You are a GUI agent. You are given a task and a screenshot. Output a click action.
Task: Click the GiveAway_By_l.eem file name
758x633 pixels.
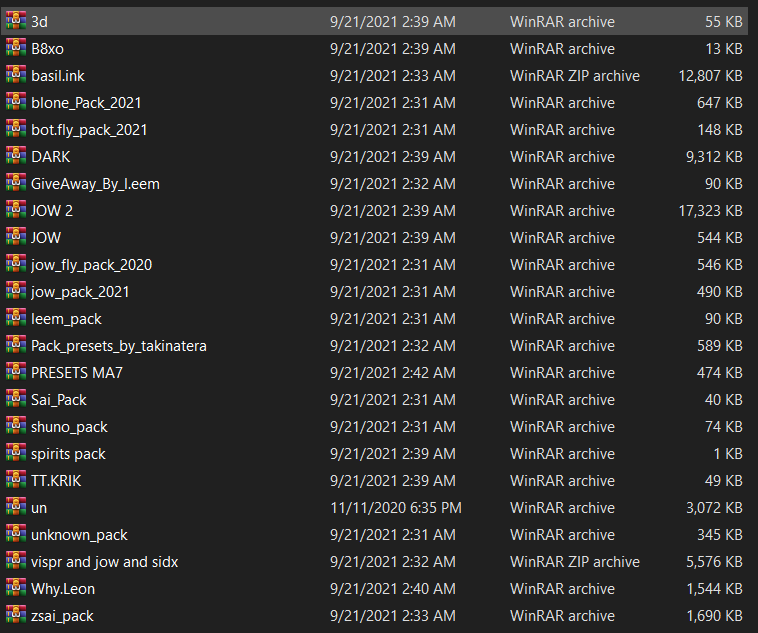[x=95, y=184]
